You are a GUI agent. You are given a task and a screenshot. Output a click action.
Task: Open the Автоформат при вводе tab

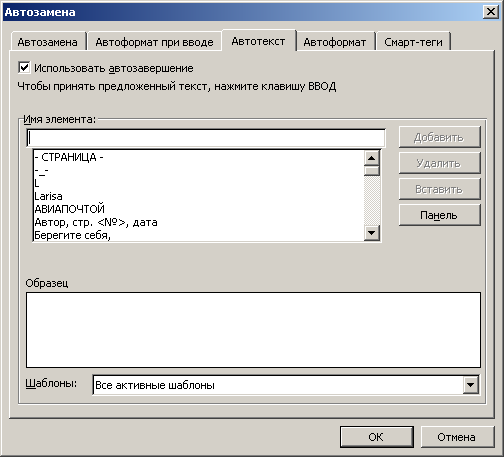[154, 42]
